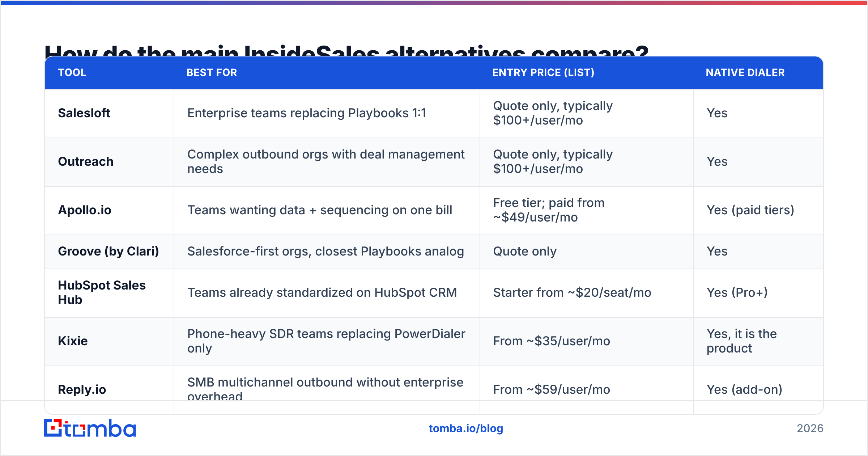Select the Outreach tool name
868x456 pixels.
(86, 161)
